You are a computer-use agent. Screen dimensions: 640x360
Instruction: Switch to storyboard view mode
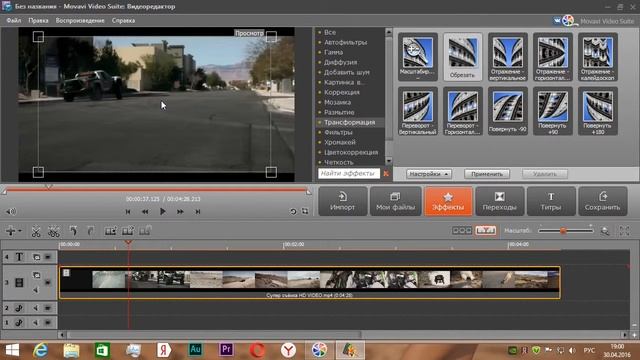462,231
